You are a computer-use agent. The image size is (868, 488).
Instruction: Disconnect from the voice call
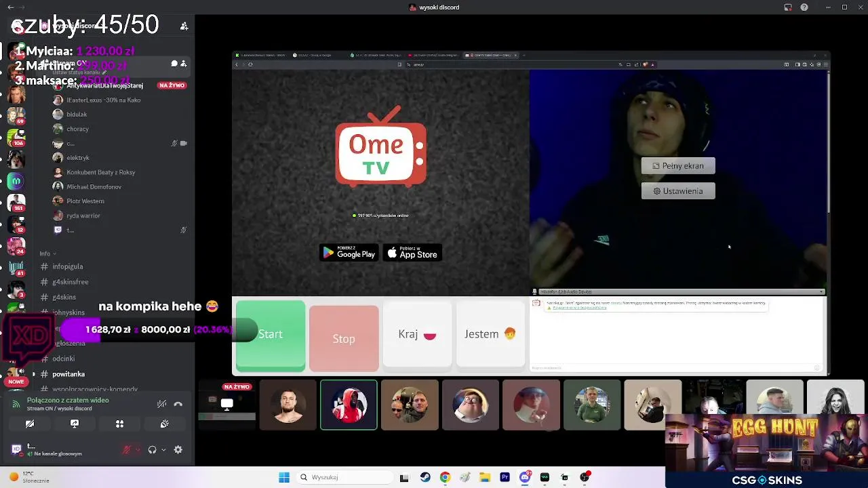point(178,404)
